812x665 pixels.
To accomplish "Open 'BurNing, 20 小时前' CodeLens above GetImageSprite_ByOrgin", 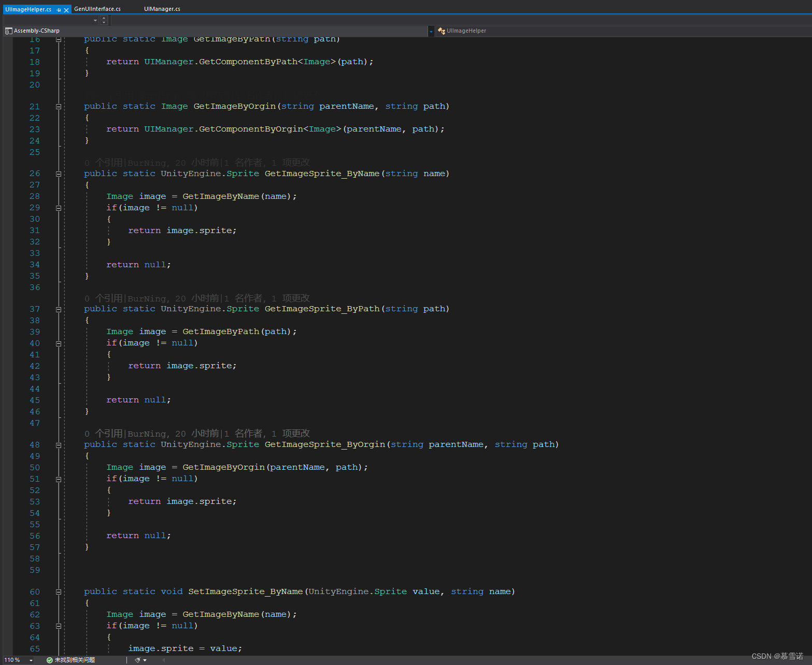I will point(173,433).
